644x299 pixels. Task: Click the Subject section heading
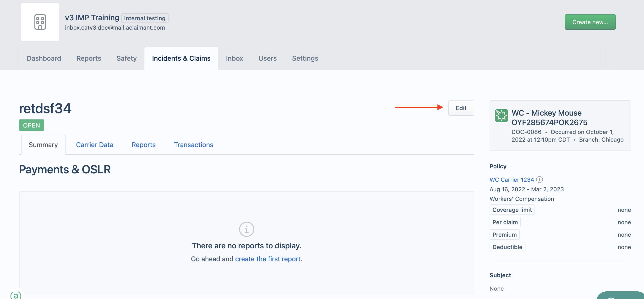500,275
